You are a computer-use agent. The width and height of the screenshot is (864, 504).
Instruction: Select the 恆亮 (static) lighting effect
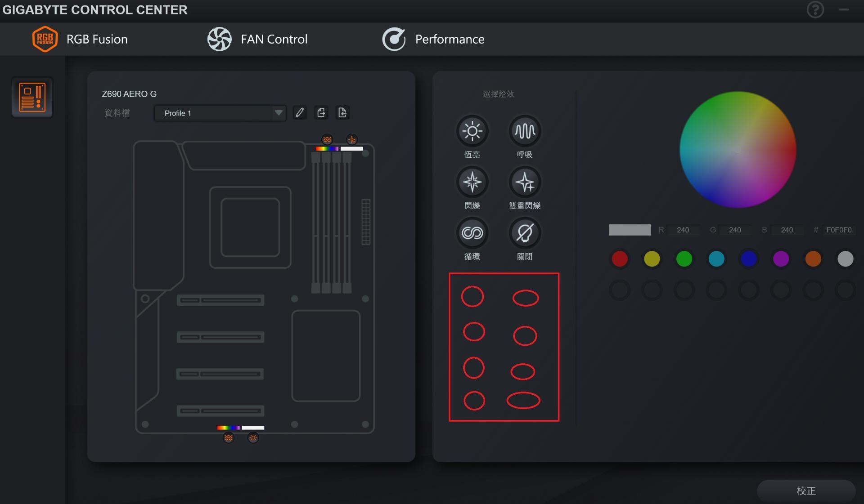tap(472, 131)
